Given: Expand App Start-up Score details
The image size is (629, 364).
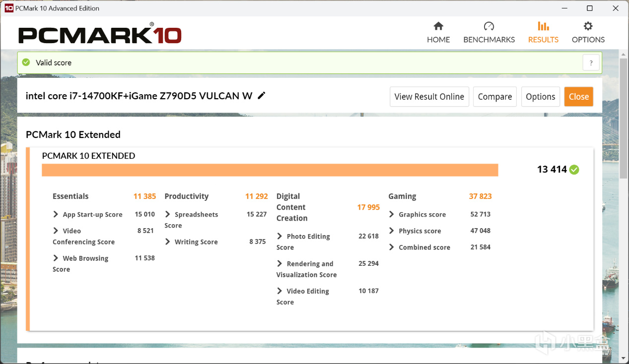Looking at the screenshot, I should [x=56, y=214].
